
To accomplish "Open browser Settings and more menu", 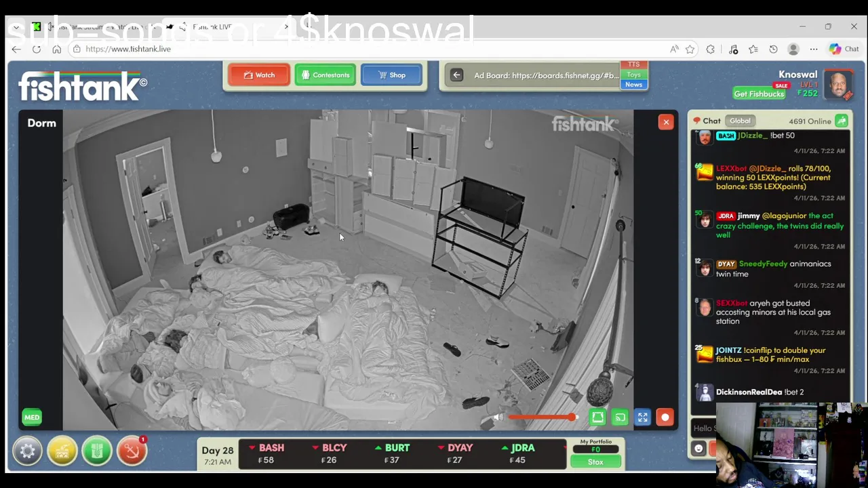I will (814, 49).
